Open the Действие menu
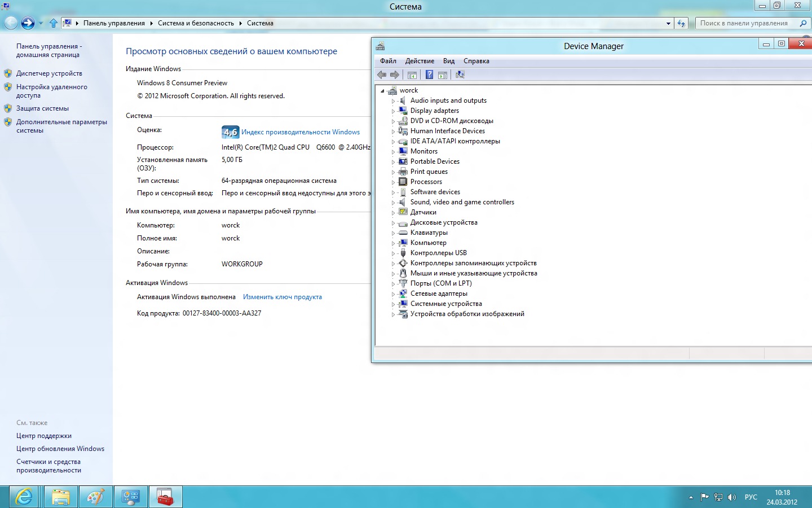The width and height of the screenshot is (812, 508). (420, 61)
